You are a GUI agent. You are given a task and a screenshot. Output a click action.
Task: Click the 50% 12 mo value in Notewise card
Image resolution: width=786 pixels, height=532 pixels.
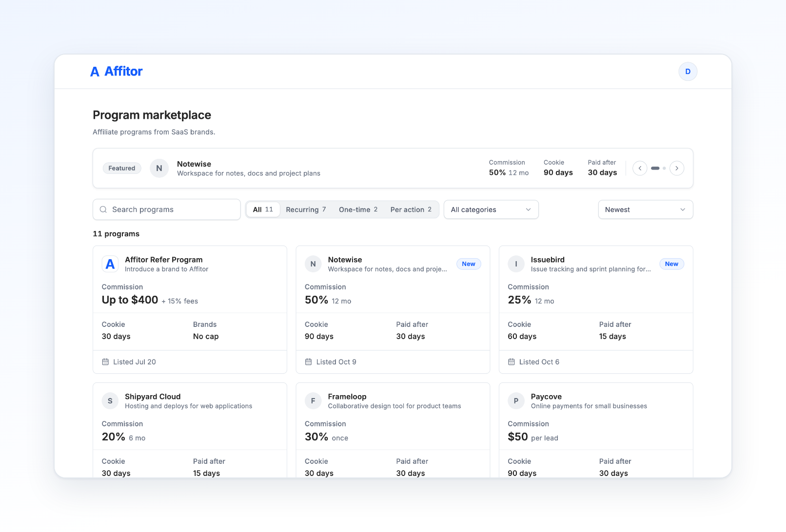coord(328,300)
